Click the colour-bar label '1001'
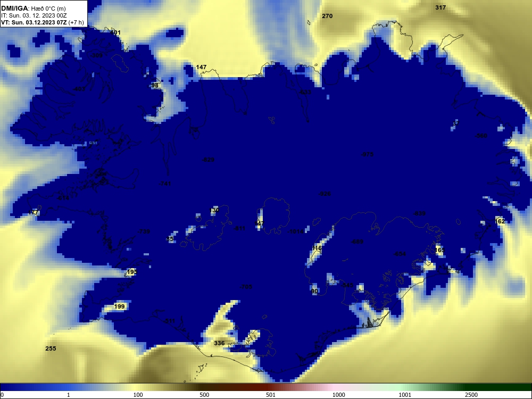The height and width of the screenshot is (399, 532). (405, 395)
